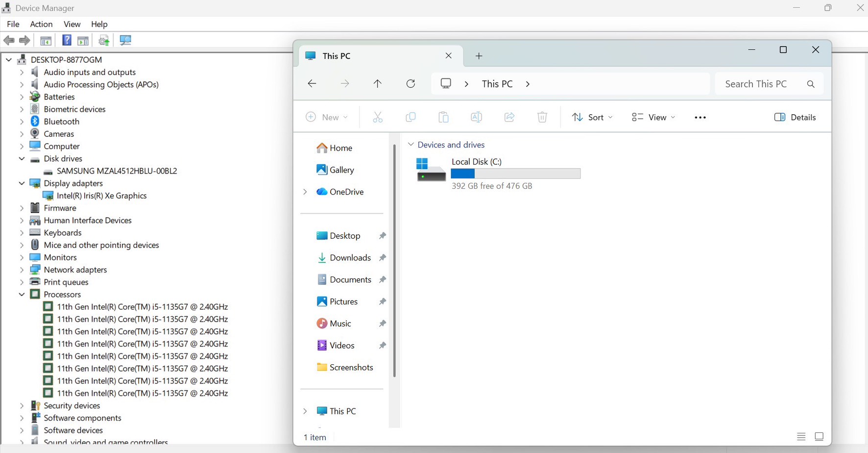Open the File menu in Device Manager
The image size is (868, 453).
tap(13, 24)
